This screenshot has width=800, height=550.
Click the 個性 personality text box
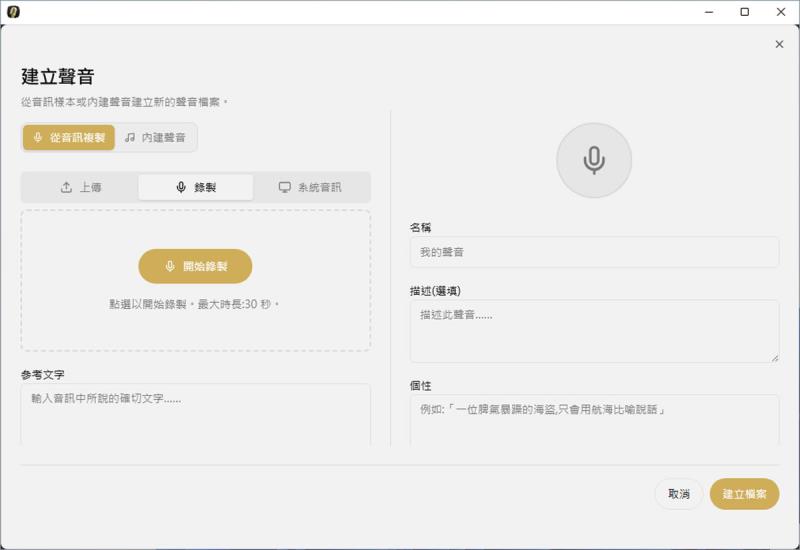coord(594,420)
